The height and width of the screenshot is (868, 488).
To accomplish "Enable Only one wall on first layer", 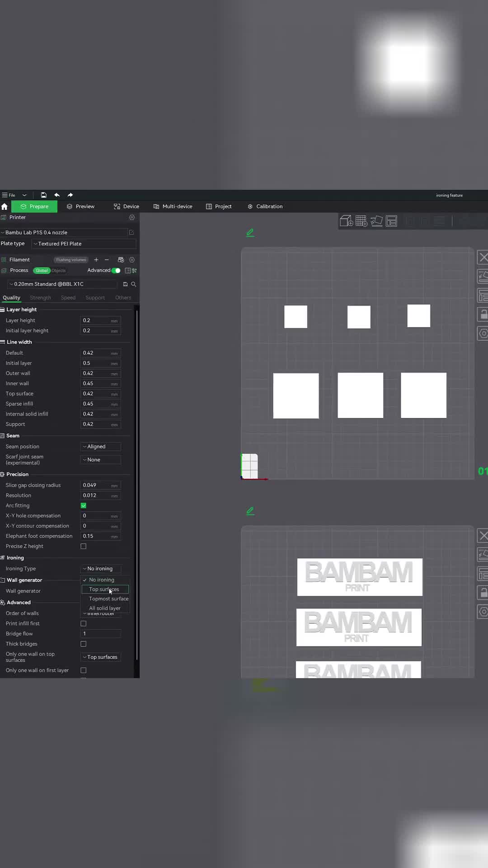I will click(84, 670).
